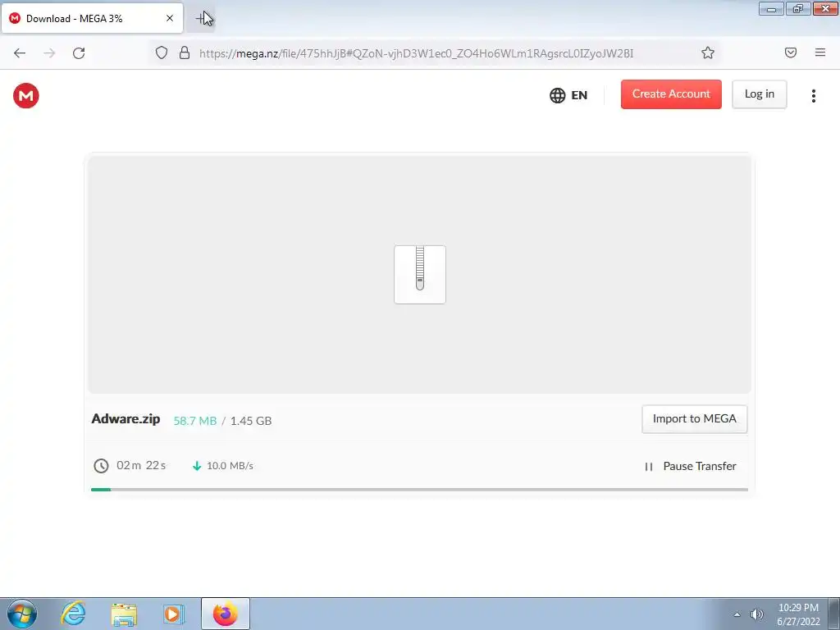The width and height of the screenshot is (840, 630).
Task: Open the MEGA three-dot more menu
Action: point(813,95)
